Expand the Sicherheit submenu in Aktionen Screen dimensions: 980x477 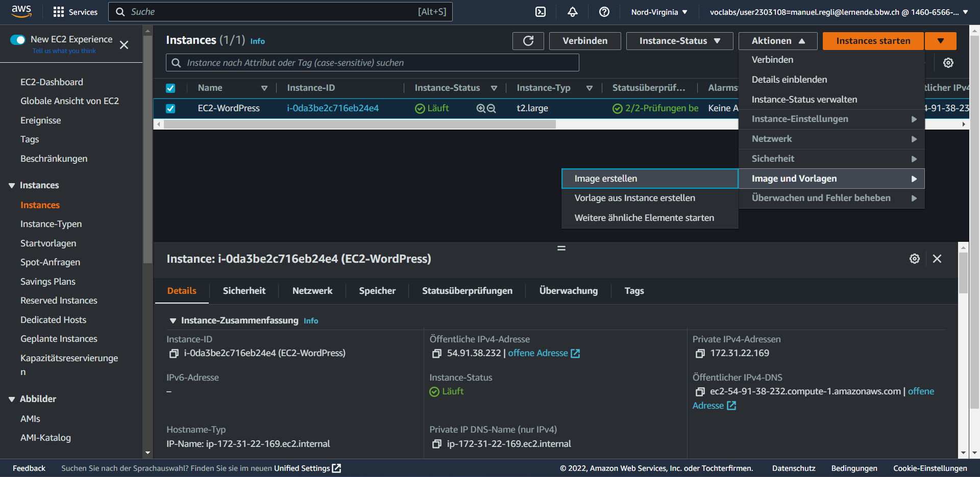point(831,159)
